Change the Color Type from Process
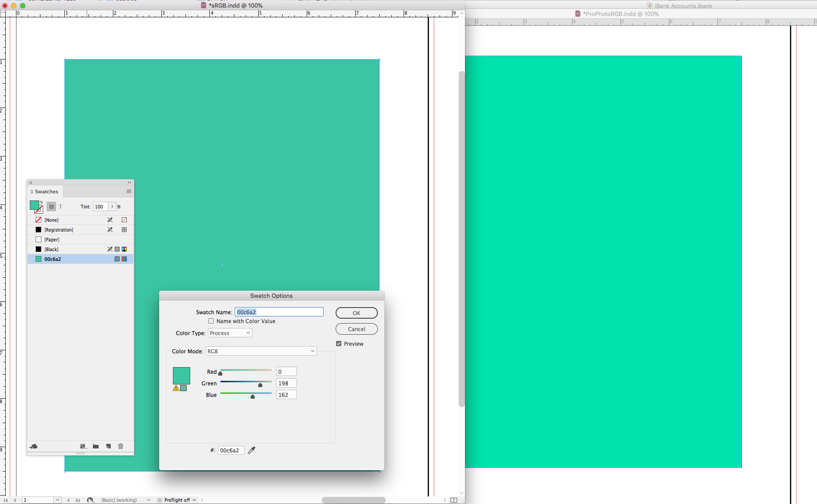This screenshot has width=817, height=504. pos(230,332)
